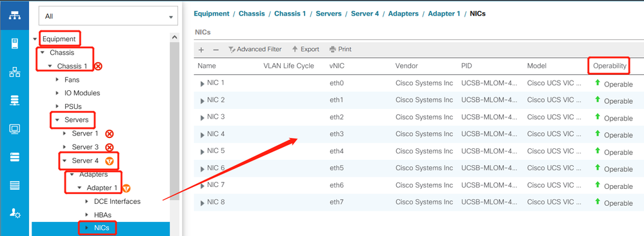The width and height of the screenshot is (644, 236).
Task: Expand the Server 3 tree node
Action: point(65,147)
